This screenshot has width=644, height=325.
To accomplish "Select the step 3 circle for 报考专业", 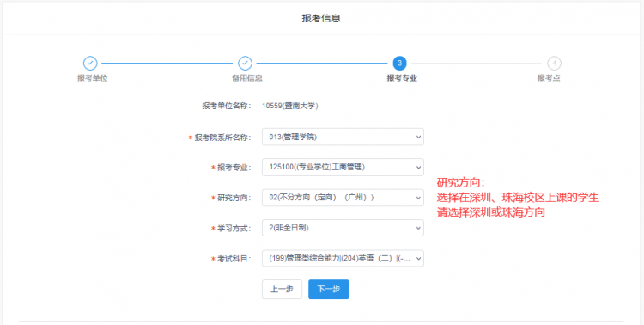I will (399, 64).
